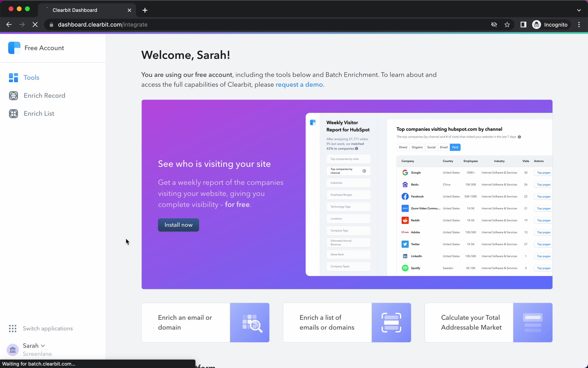Open a new tab with the plus button
The image size is (588, 368).
coord(145,10)
